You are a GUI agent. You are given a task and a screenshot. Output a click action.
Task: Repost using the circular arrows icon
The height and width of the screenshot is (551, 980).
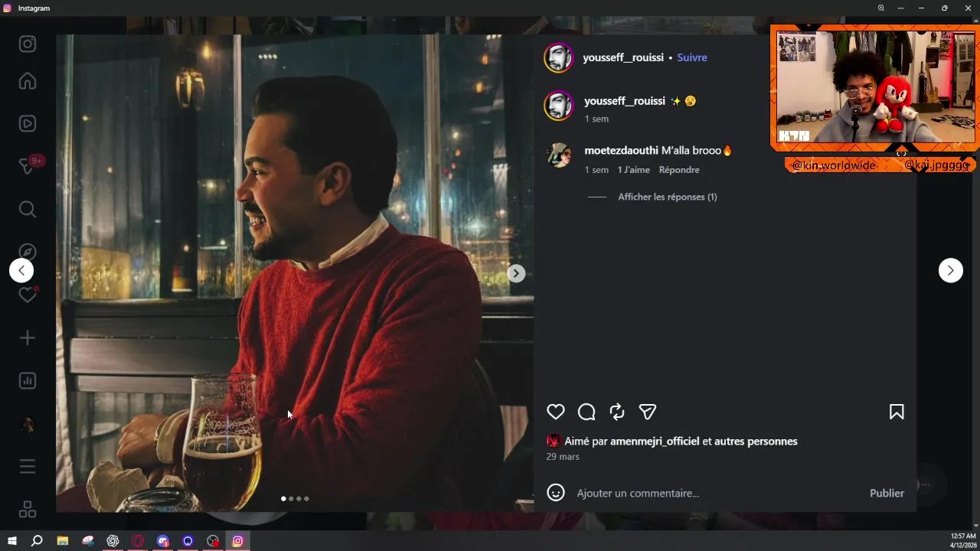(617, 412)
